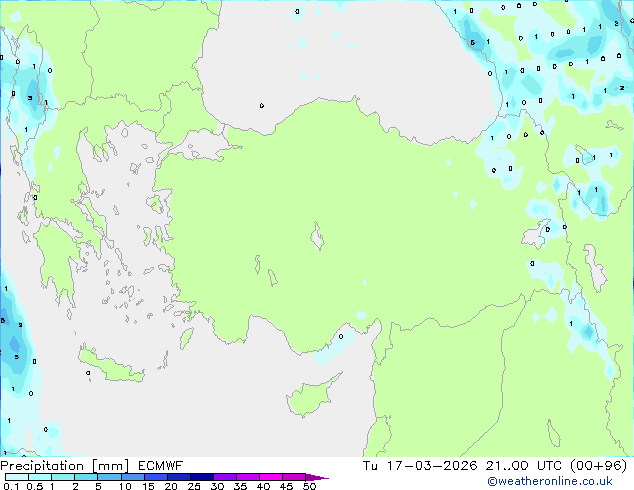Click the '21..00 UTC' time text
The height and width of the screenshot is (490, 634).
pos(524,466)
